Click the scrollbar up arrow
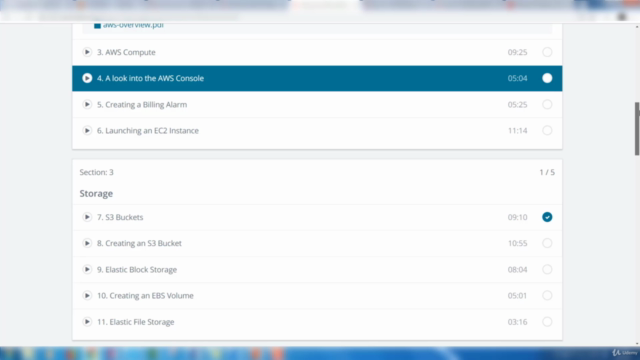 coord(637,27)
